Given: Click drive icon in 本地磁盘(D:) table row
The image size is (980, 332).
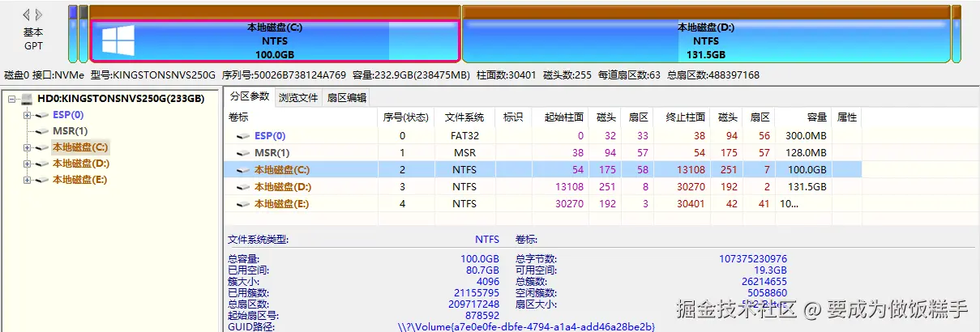Looking at the screenshot, I should coord(243,187).
